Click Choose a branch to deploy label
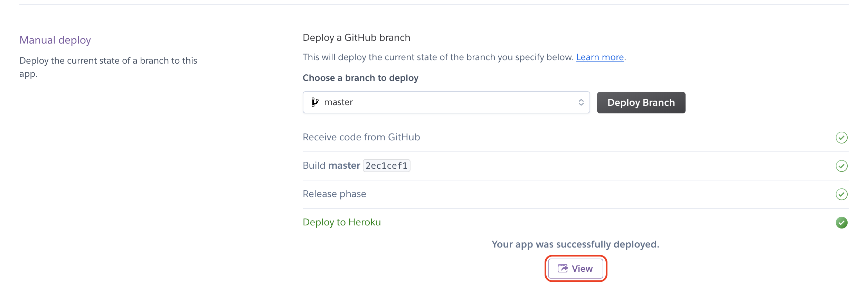The image size is (868, 298). click(x=360, y=78)
